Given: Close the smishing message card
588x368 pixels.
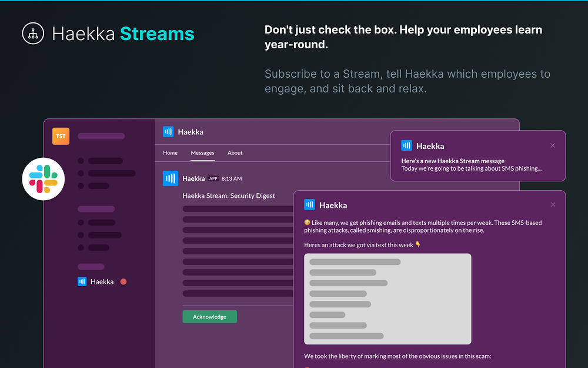Looking at the screenshot, I should tap(553, 205).
